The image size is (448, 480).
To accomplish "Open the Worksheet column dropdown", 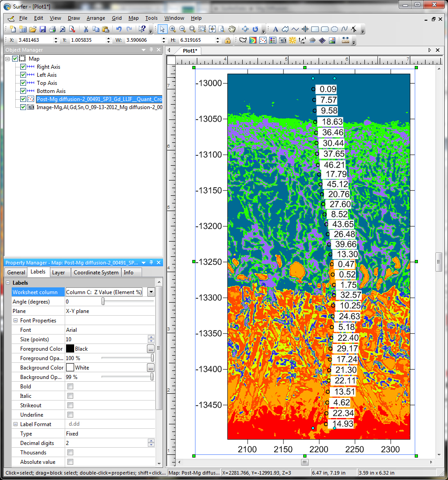I will tap(151, 292).
